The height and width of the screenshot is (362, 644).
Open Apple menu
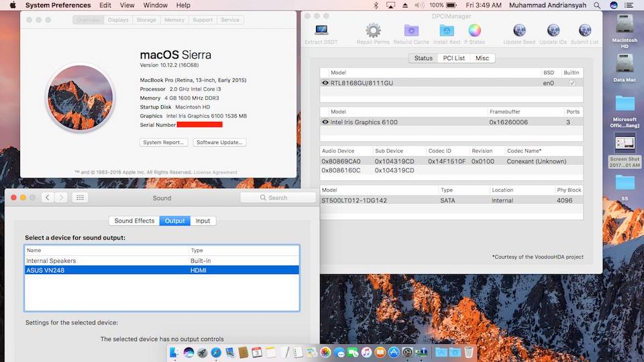(x=13, y=5)
